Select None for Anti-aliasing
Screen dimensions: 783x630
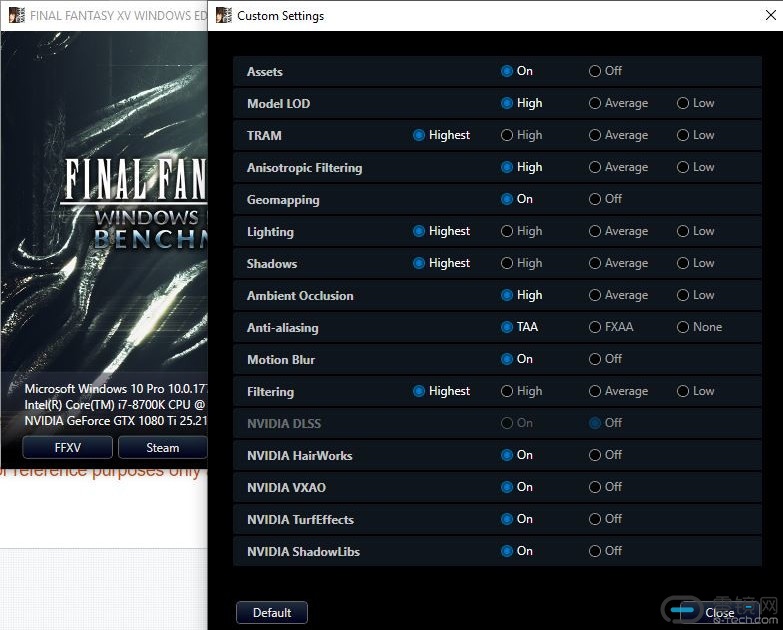[683, 327]
